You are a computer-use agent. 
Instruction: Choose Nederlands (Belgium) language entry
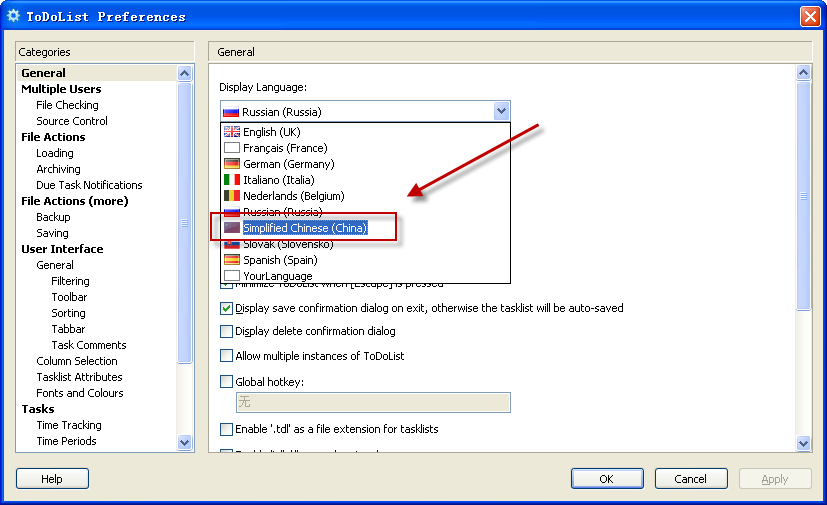(366, 196)
